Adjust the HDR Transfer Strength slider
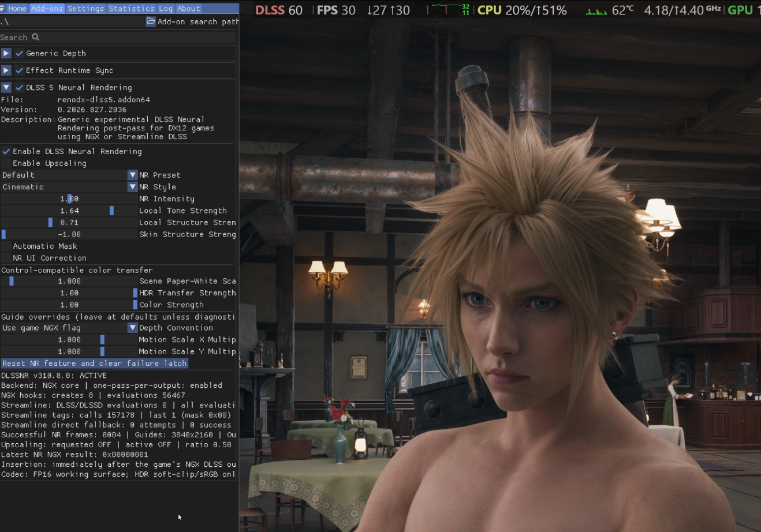 [x=69, y=293]
